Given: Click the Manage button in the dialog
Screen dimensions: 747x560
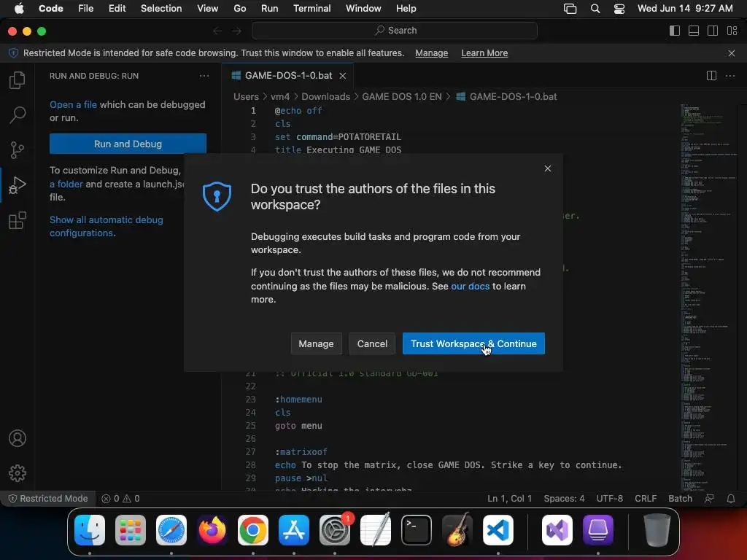Looking at the screenshot, I should pos(317,344).
